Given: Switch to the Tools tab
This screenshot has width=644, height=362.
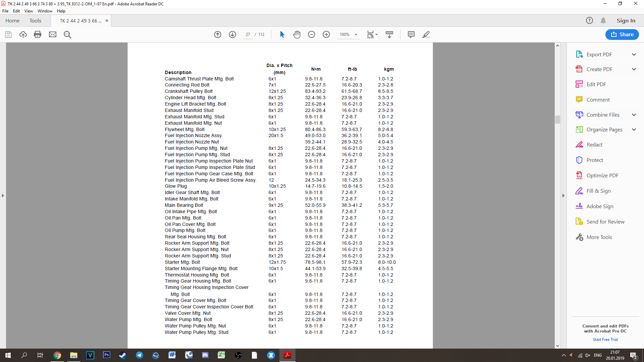Looking at the screenshot, I should (35, 20).
